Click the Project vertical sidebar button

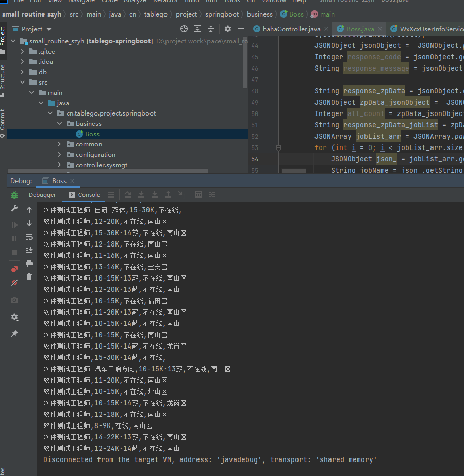(3, 40)
